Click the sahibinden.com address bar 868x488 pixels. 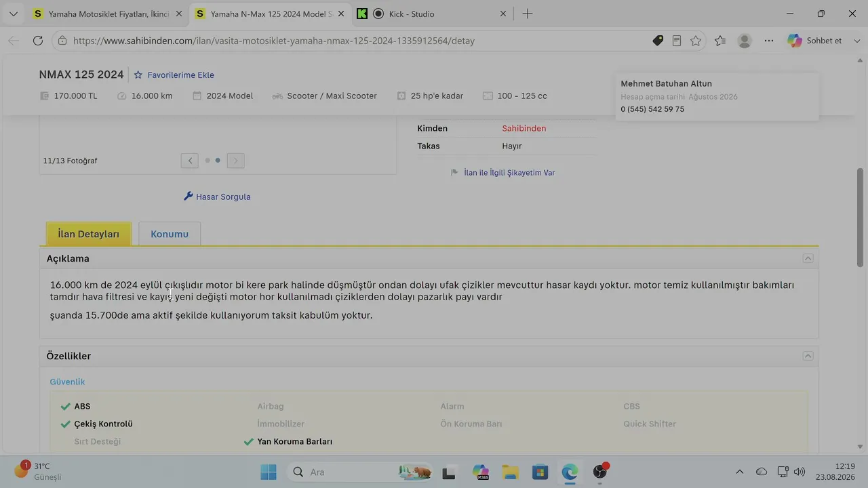pos(274,41)
